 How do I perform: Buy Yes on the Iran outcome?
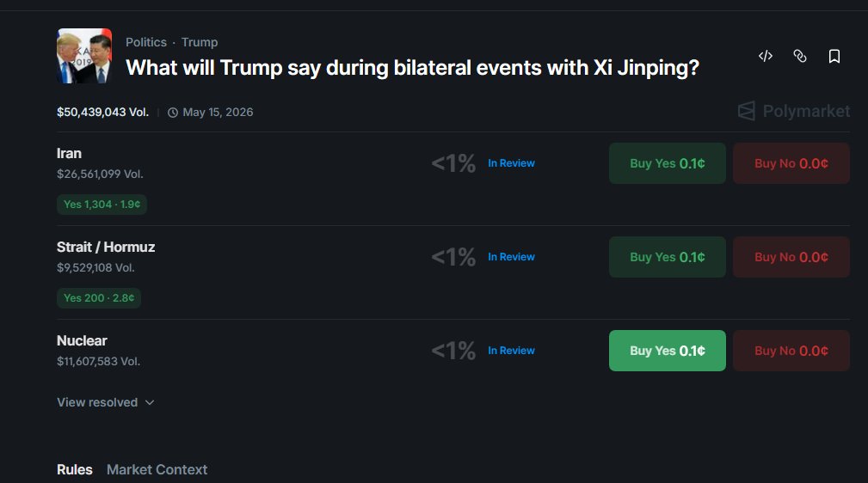(x=667, y=163)
